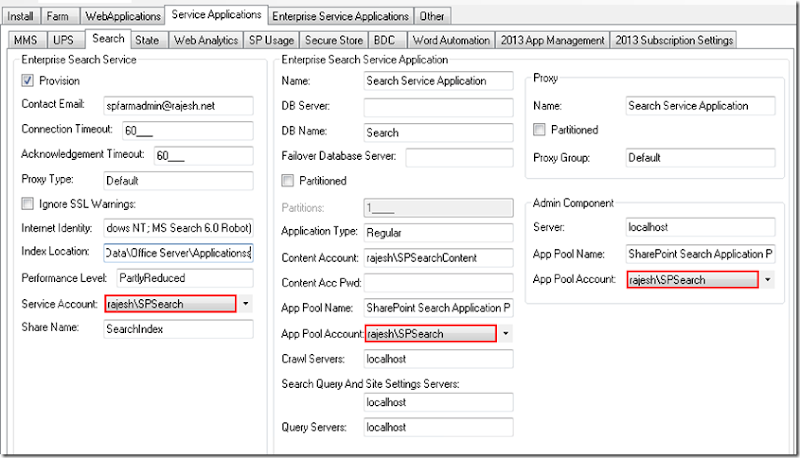Expand Admin Component App Pool Account dropdown
The image size is (800, 458).
(x=767, y=280)
